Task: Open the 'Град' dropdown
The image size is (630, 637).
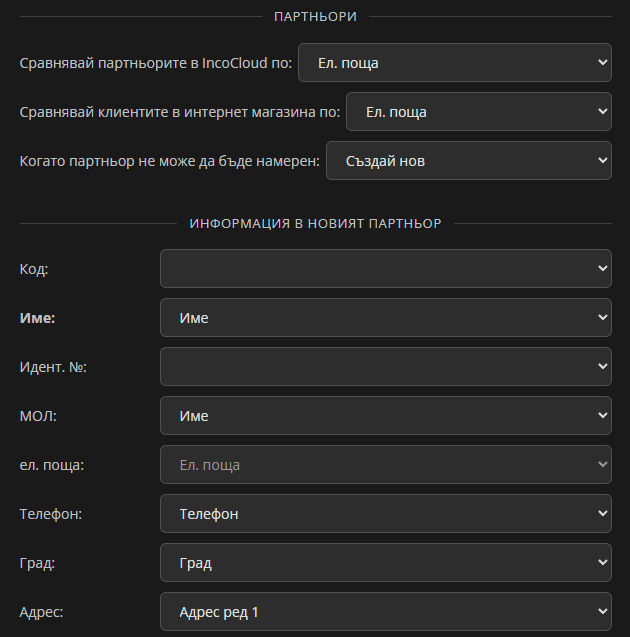Action: click(x=385, y=563)
